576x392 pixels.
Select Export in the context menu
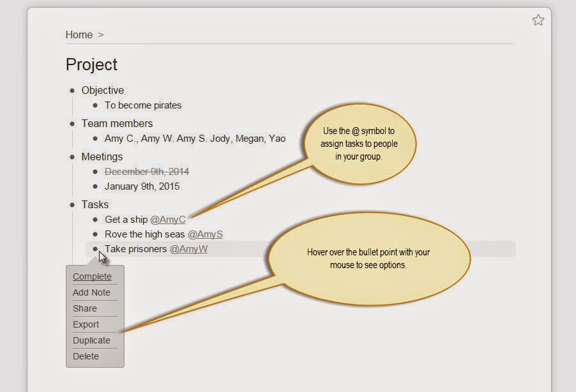click(x=86, y=324)
